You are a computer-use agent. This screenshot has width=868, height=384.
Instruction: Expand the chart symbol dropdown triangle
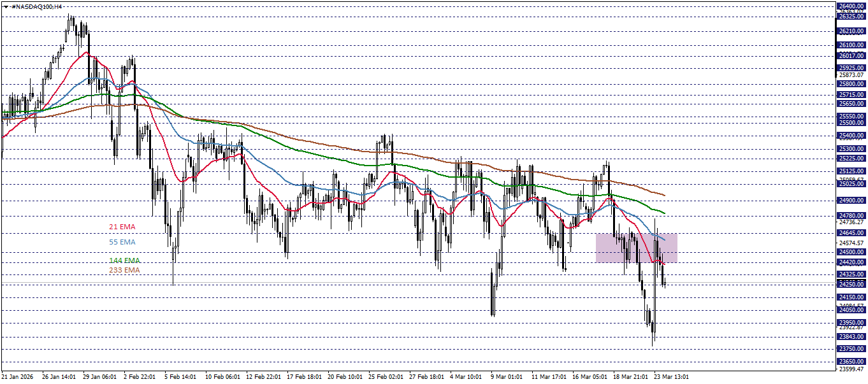pos(6,6)
